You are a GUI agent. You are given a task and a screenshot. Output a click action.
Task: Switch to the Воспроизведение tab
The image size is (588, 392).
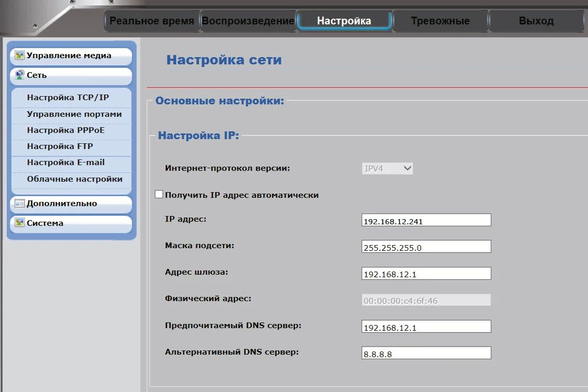pos(248,21)
